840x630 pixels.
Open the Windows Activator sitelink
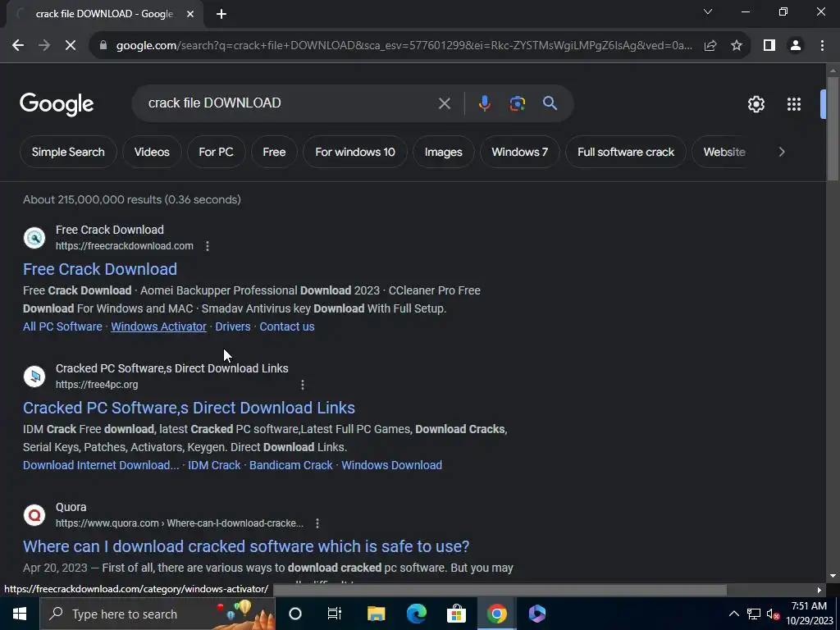[x=158, y=326]
